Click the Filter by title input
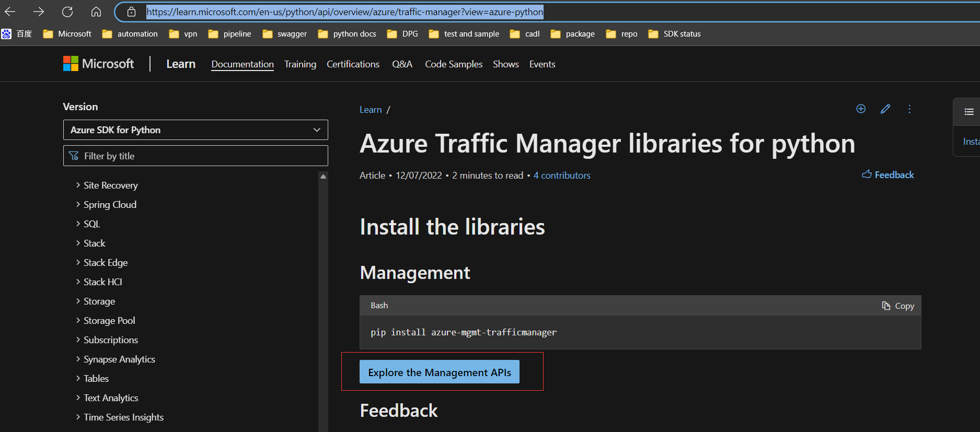 pos(195,156)
